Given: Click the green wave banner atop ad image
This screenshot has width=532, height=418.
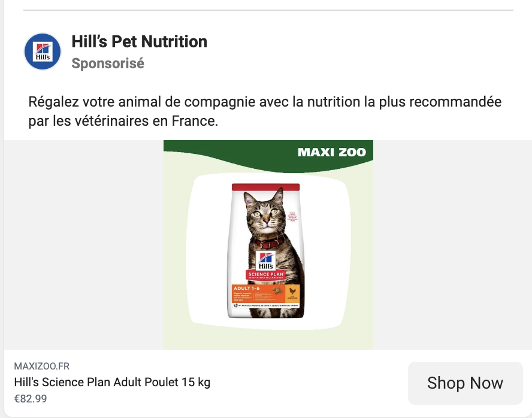Looking at the screenshot, I should pos(240,150).
